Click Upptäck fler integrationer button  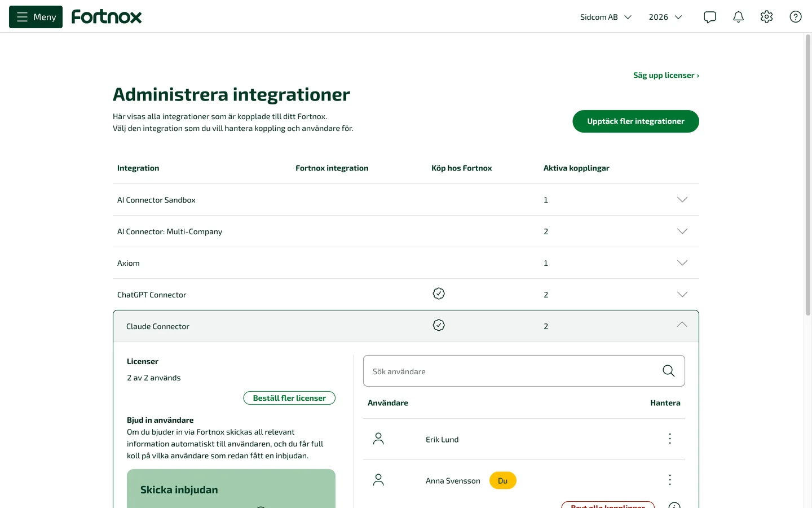[x=636, y=121]
